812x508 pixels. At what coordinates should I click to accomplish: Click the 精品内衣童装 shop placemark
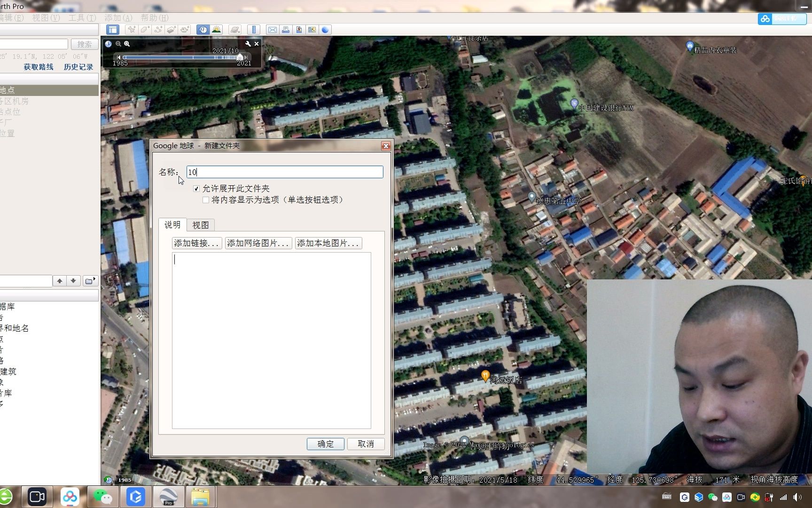point(690,46)
